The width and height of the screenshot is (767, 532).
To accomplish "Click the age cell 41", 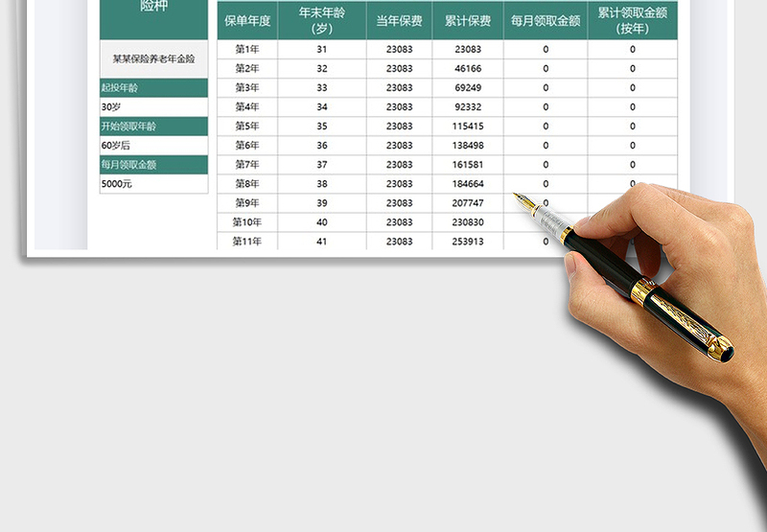I will [322, 241].
